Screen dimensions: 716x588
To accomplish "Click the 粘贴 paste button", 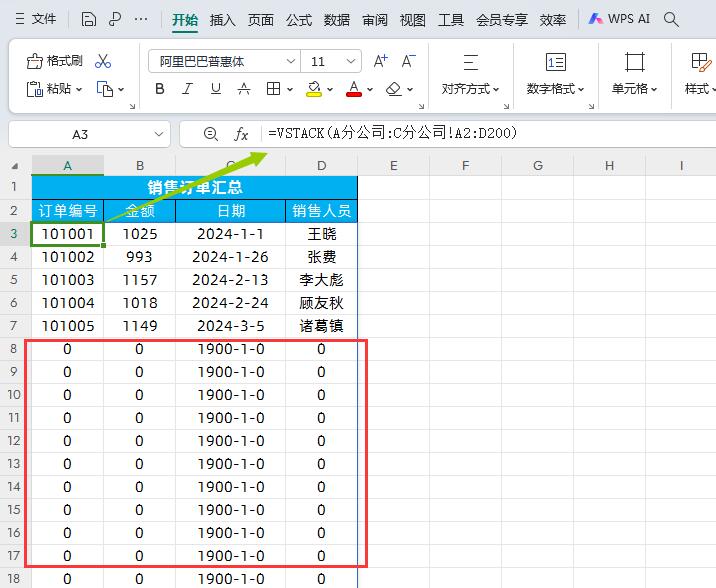I will pos(49,89).
